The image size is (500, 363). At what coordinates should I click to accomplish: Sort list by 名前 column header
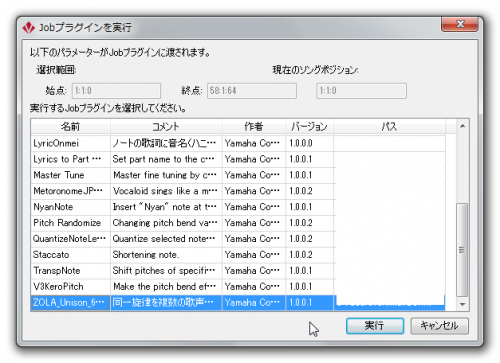click(x=70, y=127)
